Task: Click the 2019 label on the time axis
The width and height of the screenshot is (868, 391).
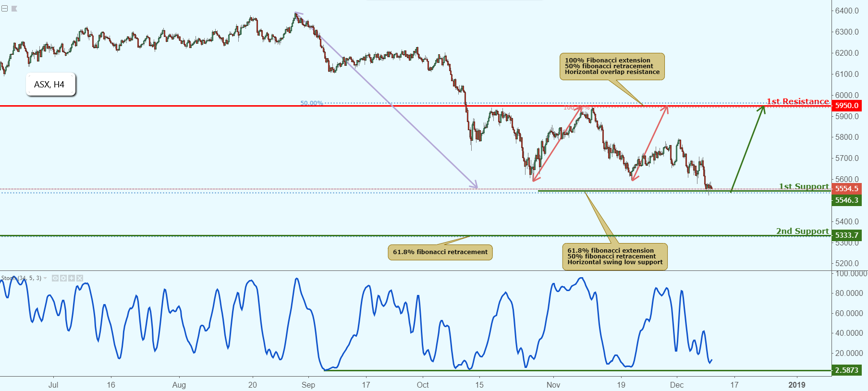Action: 797,385
